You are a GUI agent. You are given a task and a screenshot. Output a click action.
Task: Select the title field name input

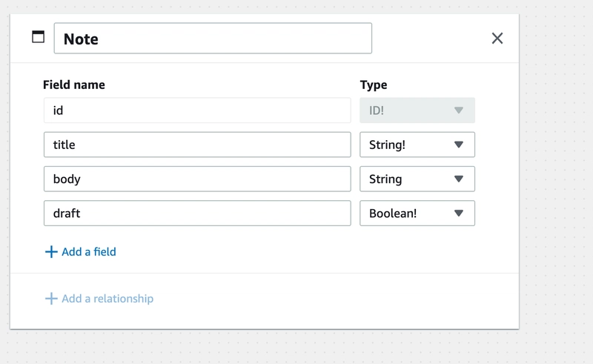(197, 145)
